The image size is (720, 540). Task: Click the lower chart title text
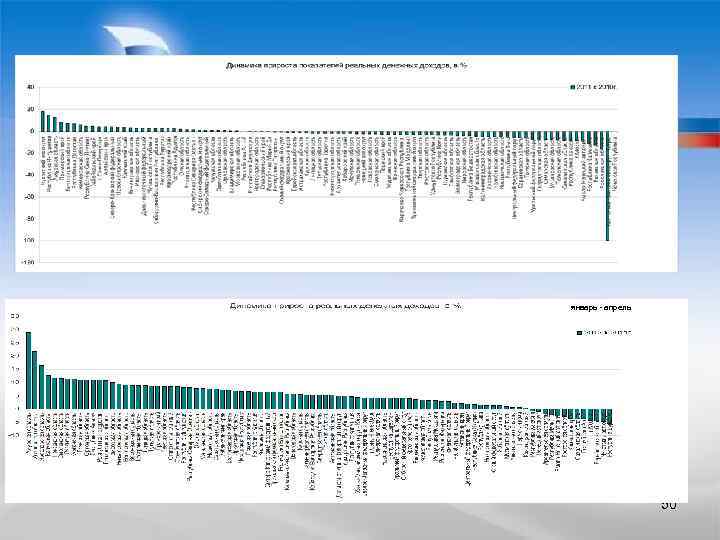pos(346,306)
